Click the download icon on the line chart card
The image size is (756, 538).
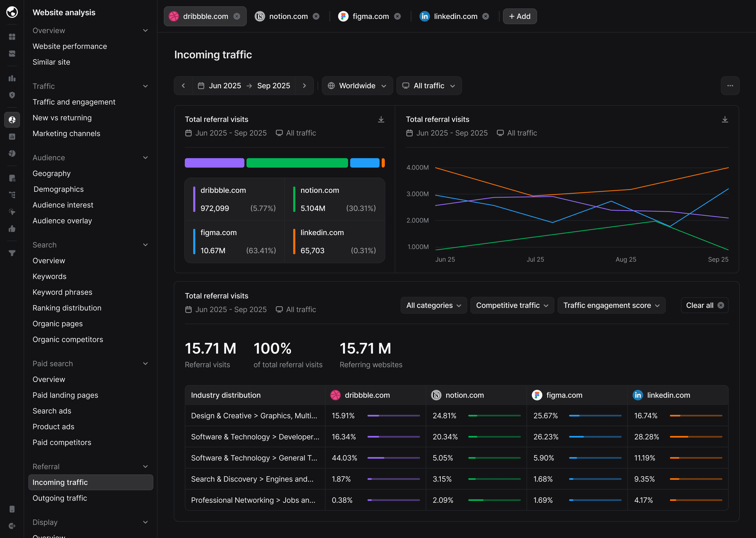724,119
